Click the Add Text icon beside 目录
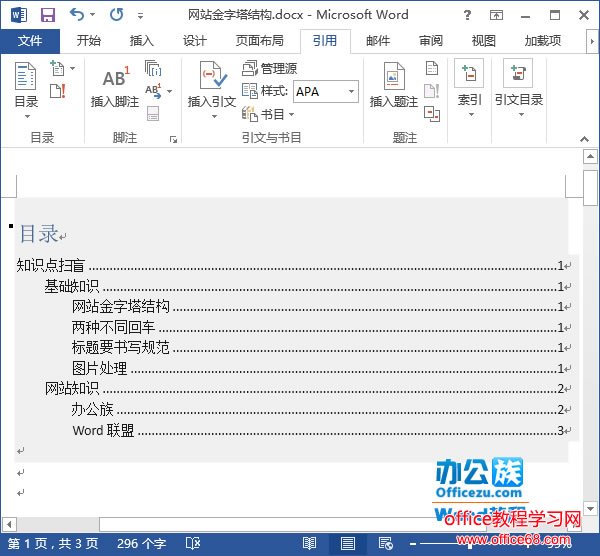 (x=57, y=68)
